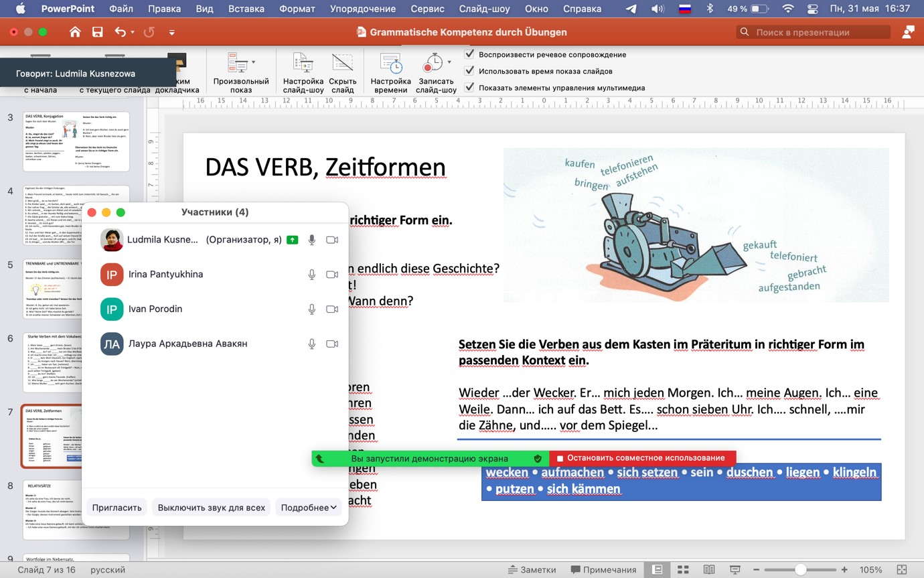
Task: Click the Bluetooth icon in menu bar
Action: point(710,9)
